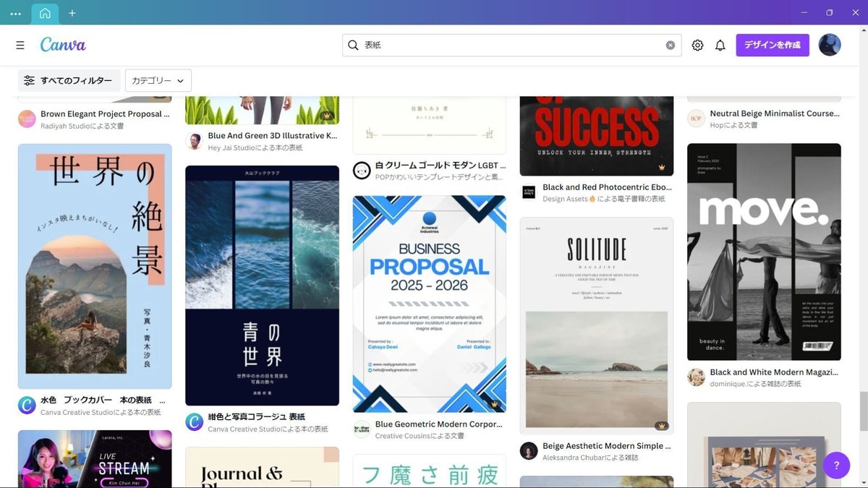Click the Design Assets creator avatar
Viewport: 868px width, 488px height.
(x=529, y=192)
